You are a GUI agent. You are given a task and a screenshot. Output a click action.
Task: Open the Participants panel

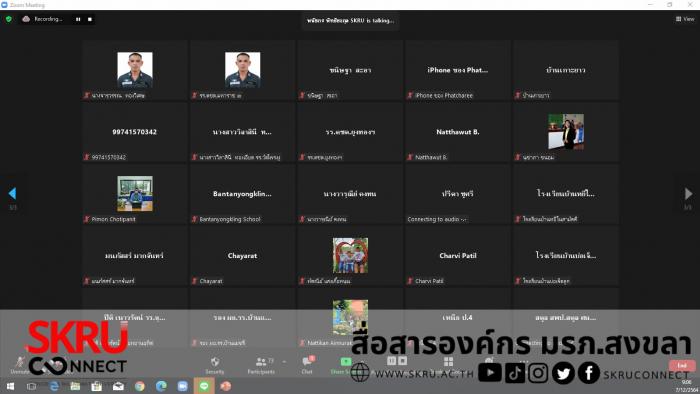[261, 365]
